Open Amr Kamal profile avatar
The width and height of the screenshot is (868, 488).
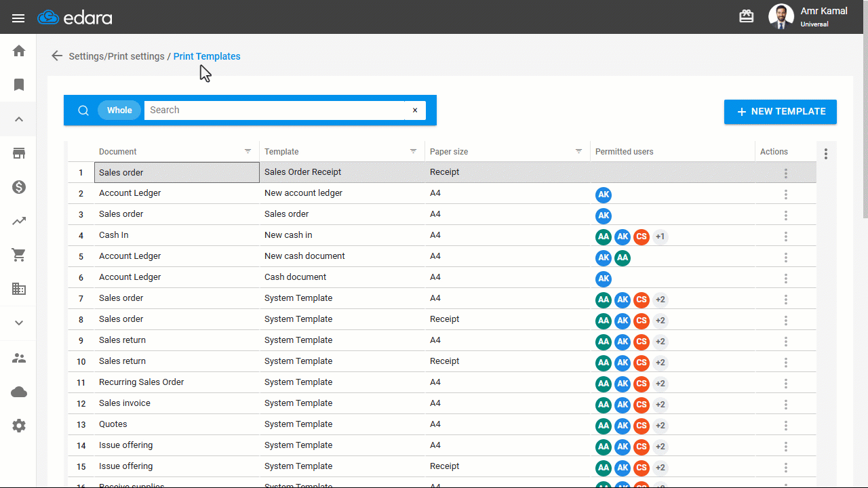pos(781,17)
